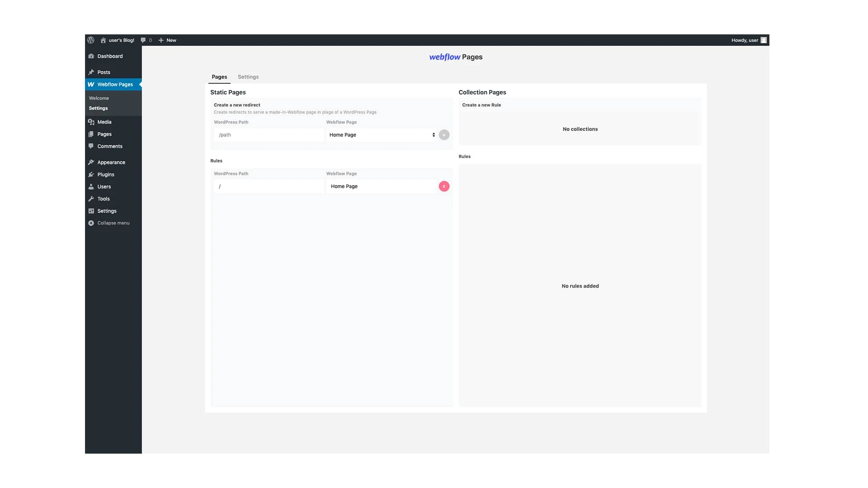Click the Posts pushpin icon
868x488 pixels.
[91, 72]
